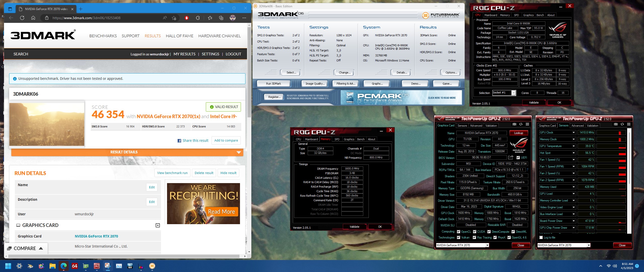Viewport: 644px width, 272px height.
Task: Click the BIOS export share icon
Action: pyautogui.click(x=511, y=157)
